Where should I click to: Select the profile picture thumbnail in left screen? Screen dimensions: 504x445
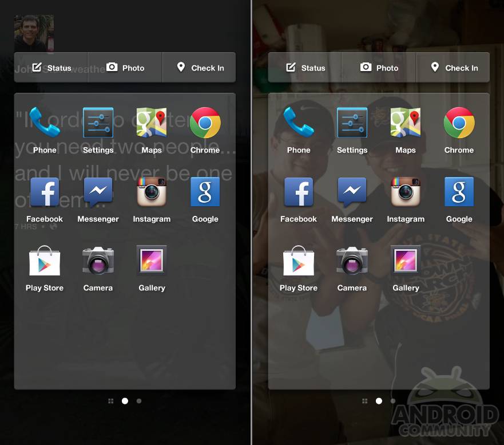coord(34,33)
